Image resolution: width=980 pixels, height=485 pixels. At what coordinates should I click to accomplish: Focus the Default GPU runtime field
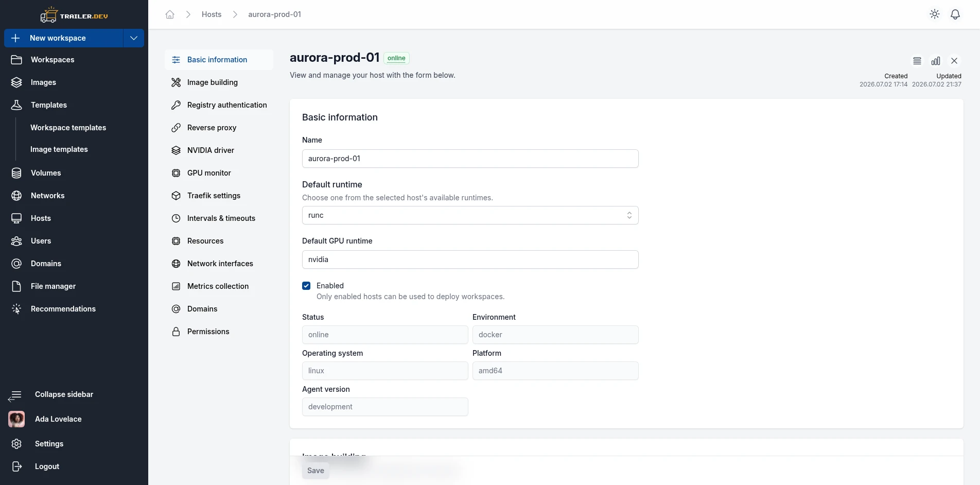470,259
